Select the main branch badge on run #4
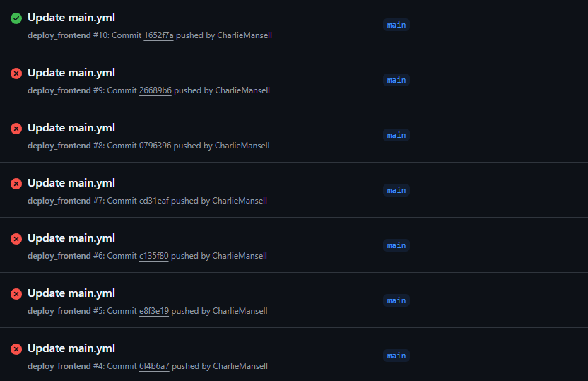 click(396, 356)
